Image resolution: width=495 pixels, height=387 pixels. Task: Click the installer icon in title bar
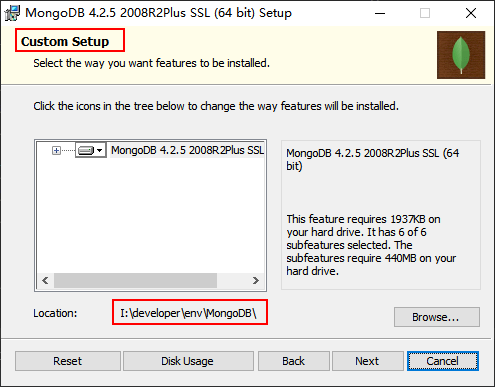pos(12,13)
